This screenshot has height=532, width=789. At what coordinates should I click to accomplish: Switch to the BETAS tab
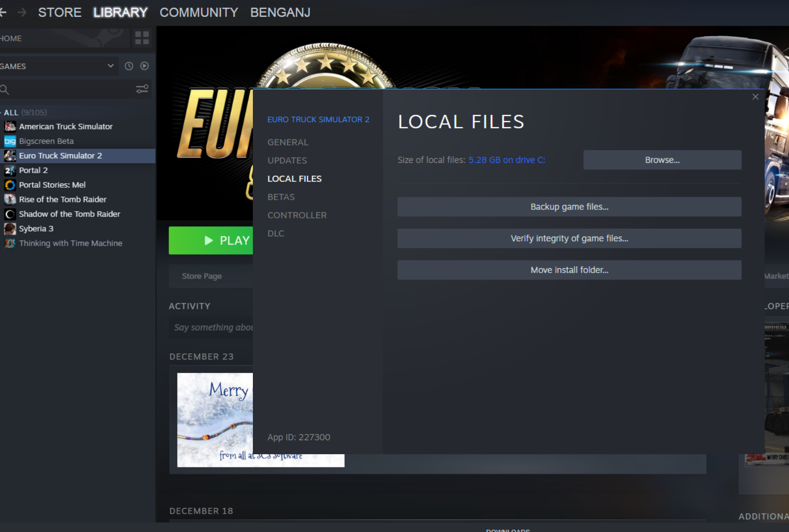pos(281,197)
